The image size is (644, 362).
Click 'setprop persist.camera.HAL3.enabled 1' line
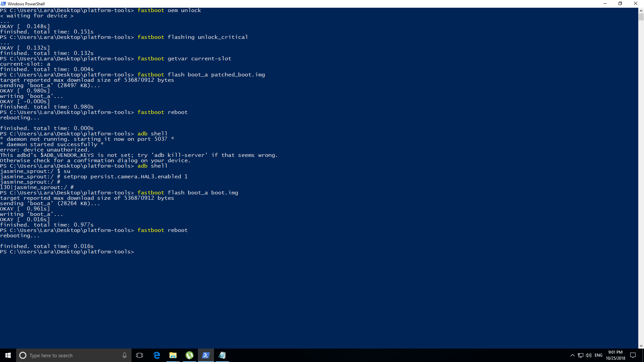pyautogui.click(x=94, y=177)
